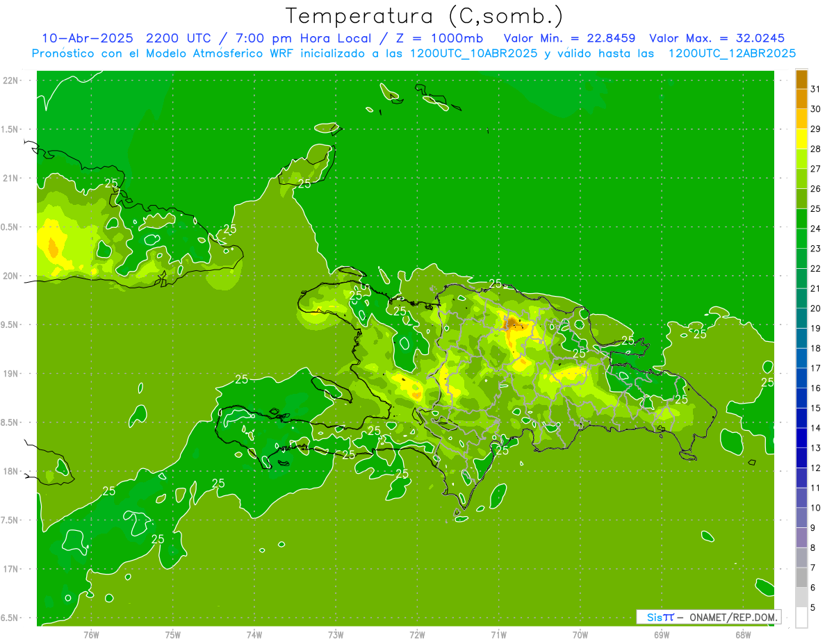
Task: Click the "75W" longitude axis label
Action: coord(172,634)
